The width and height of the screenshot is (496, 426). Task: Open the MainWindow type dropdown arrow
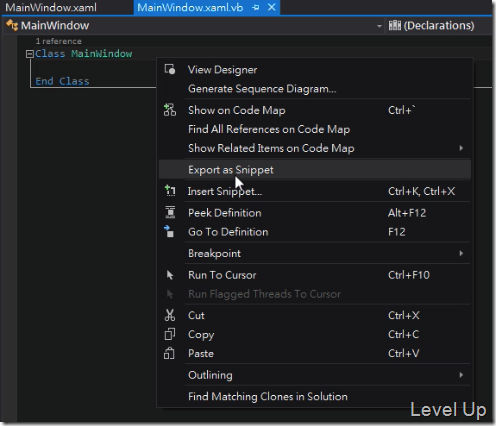[x=379, y=26]
